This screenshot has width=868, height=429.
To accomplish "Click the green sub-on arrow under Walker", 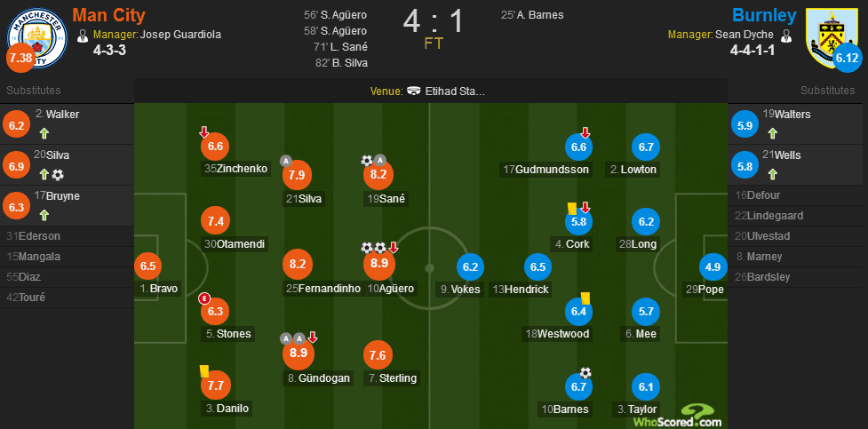I will [x=43, y=133].
